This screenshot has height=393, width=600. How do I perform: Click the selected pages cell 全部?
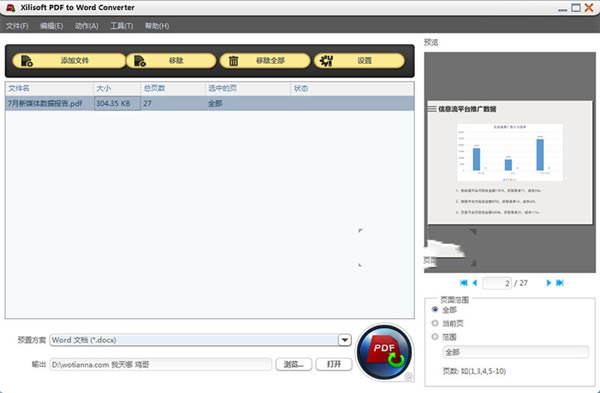[248, 103]
